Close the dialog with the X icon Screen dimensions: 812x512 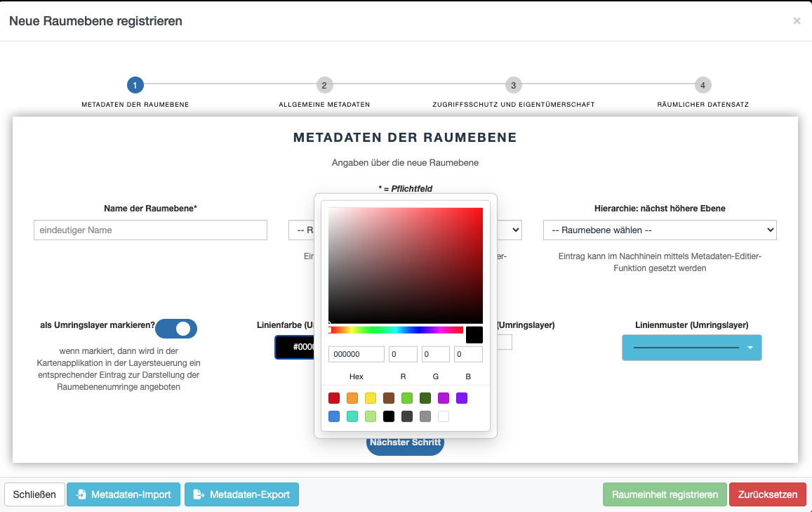797,21
